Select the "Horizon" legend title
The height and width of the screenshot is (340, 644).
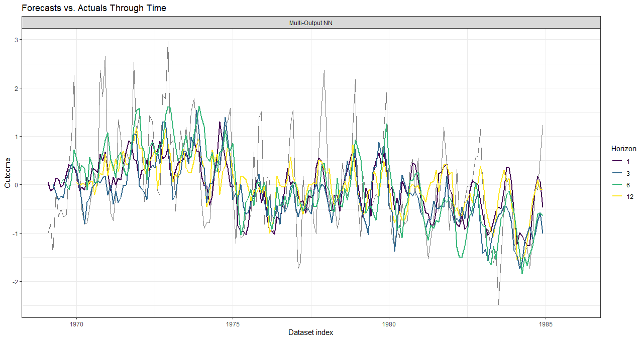[623, 149]
